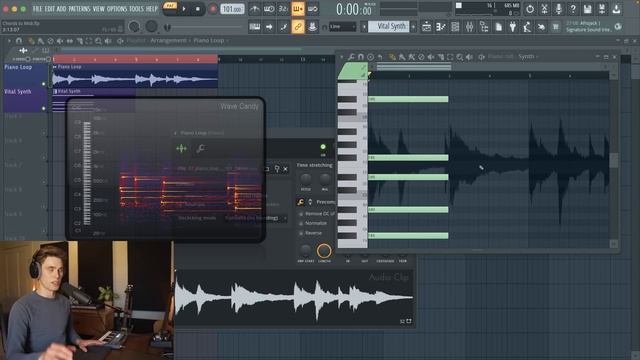Open the OPTIONS menu
The height and width of the screenshot is (360, 640).
click(x=117, y=9)
